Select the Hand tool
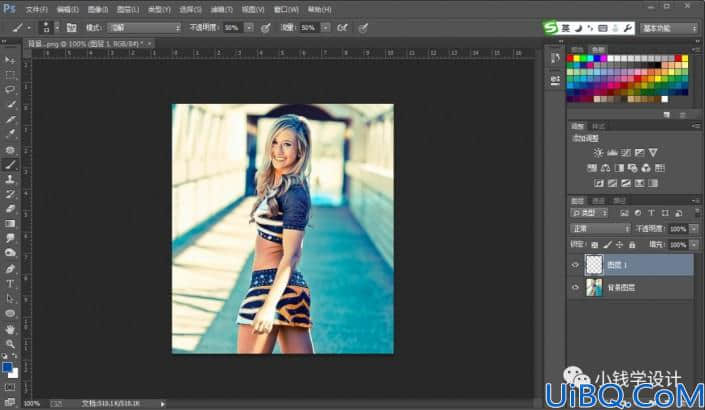This screenshot has height=410, width=705. 10,330
